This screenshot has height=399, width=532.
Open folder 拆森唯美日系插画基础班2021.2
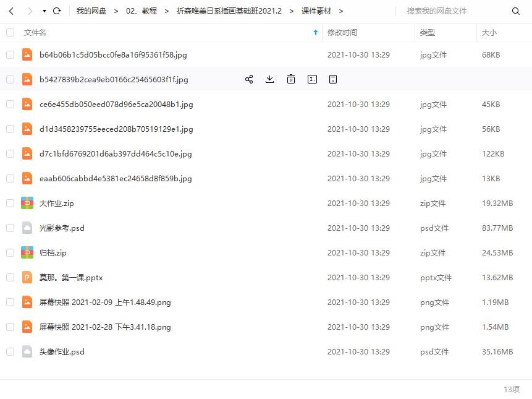229,11
